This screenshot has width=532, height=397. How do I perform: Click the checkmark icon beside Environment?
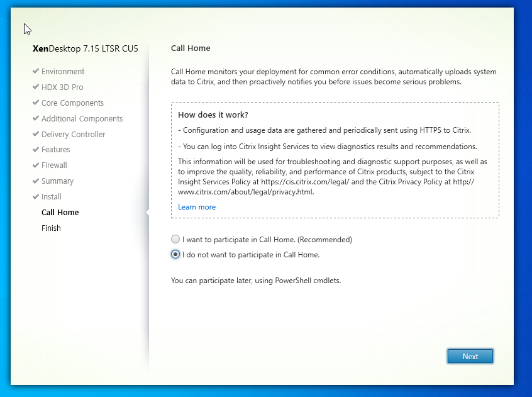tap(36, 71)
